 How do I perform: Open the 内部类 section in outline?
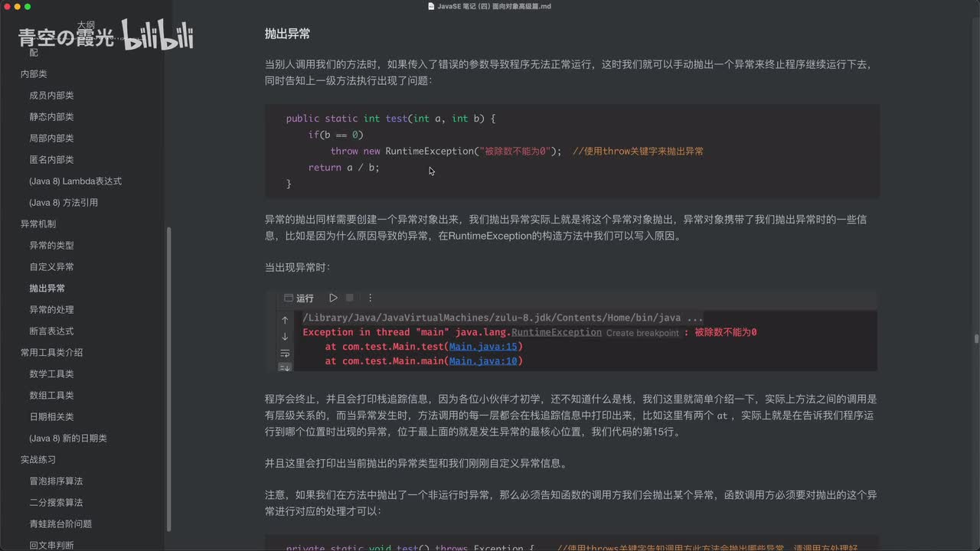pos(34,74)
